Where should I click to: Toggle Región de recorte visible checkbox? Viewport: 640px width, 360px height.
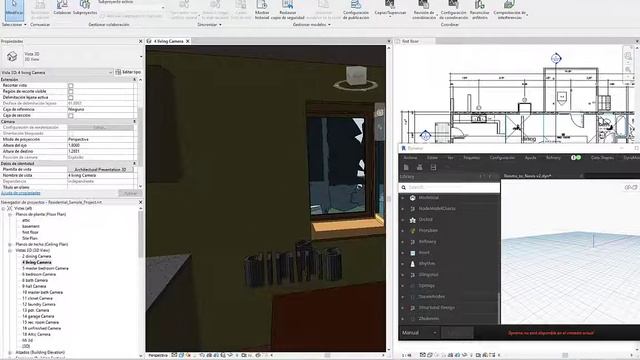71,91
